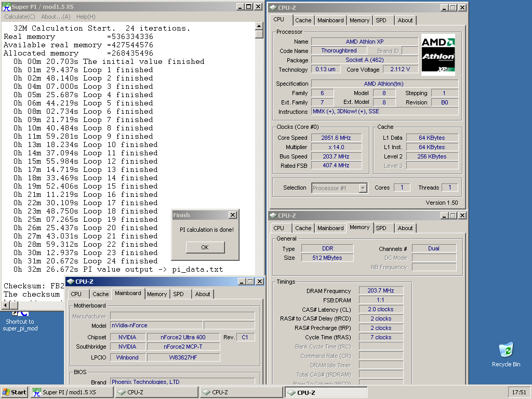Viewport: 532px width, 399px height.
Task: Select the Shortcut to super_pi_mod desktop icon
Action: click(20, 322)
